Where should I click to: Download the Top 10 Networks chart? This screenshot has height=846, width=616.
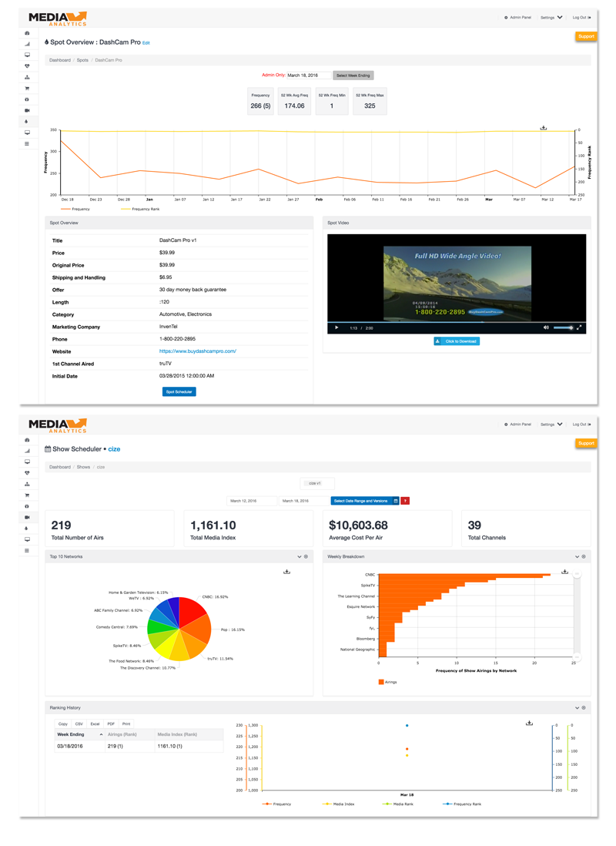click(286, 572)
